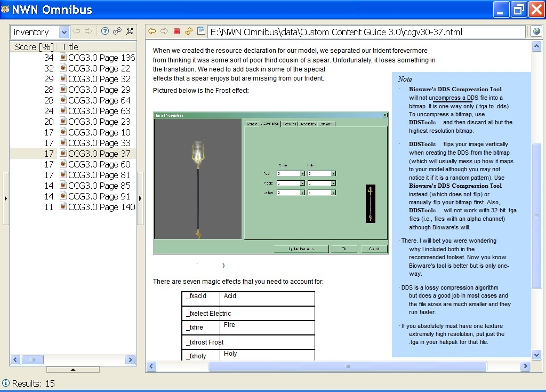The image size is (546, 392).
Task: Click in the file path address field
Action: [x=366, y=32]
